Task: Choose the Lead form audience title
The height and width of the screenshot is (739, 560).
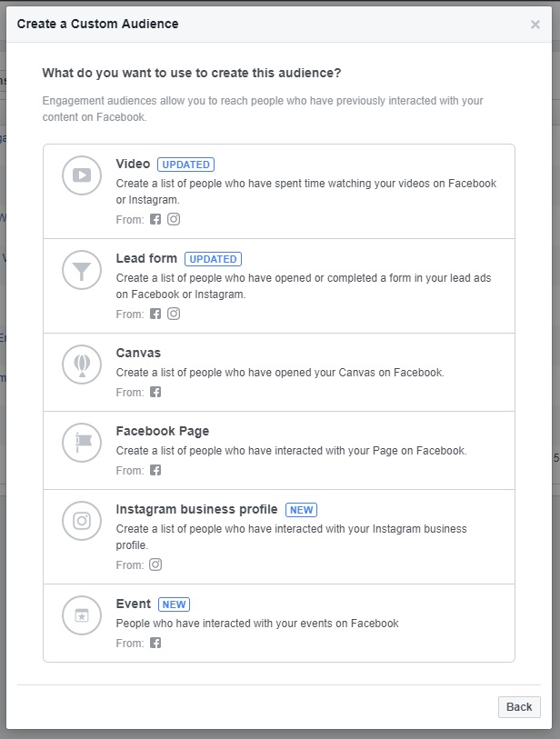Action: coord(146,259)
